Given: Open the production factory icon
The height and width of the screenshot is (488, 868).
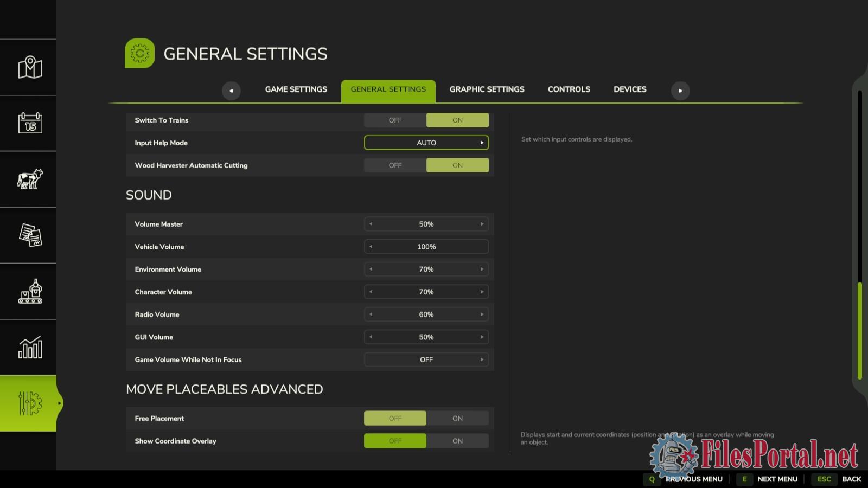Looking at the screenshot, I should point(30,291).
